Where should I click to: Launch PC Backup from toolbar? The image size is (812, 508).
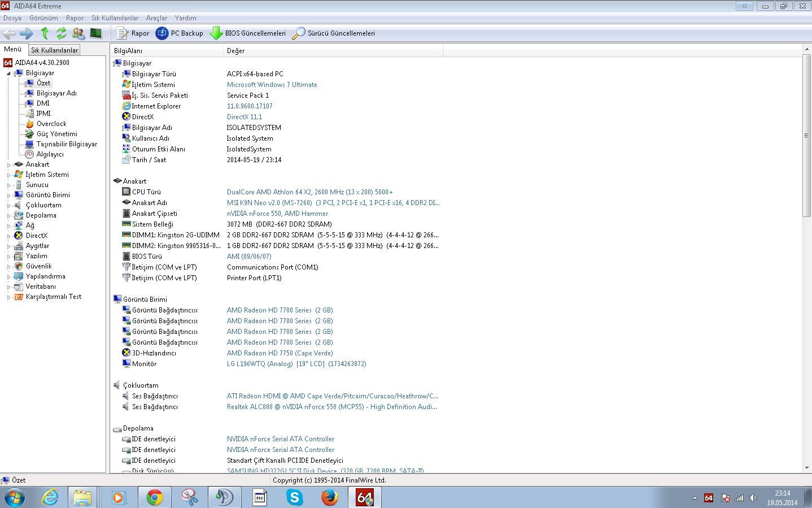tap(180, 33)
